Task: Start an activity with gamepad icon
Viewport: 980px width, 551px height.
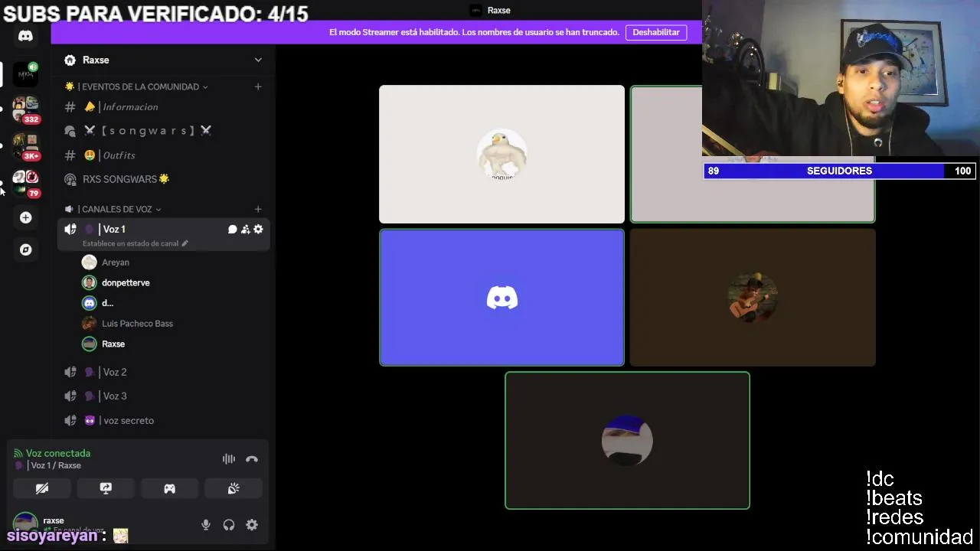Action: 169,488
